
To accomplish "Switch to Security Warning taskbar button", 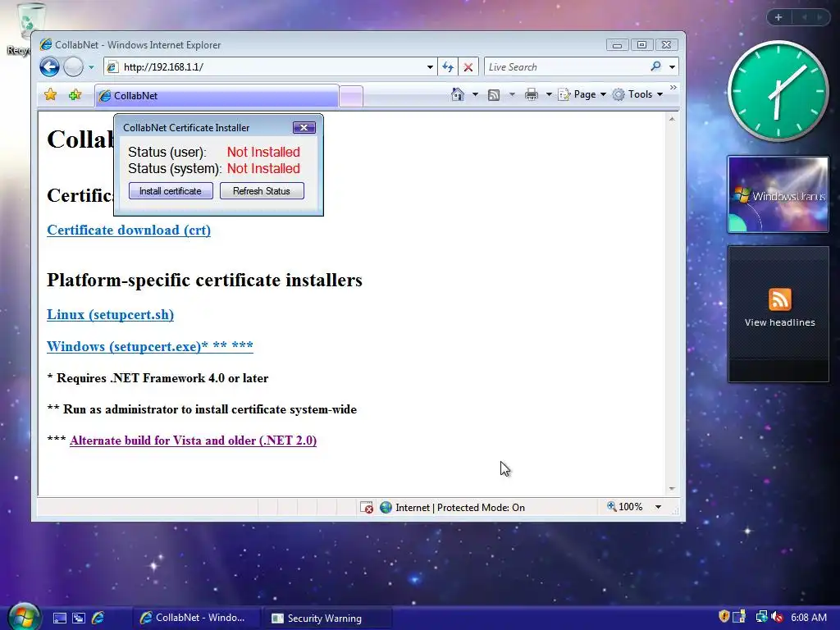I will click(326, 619).
